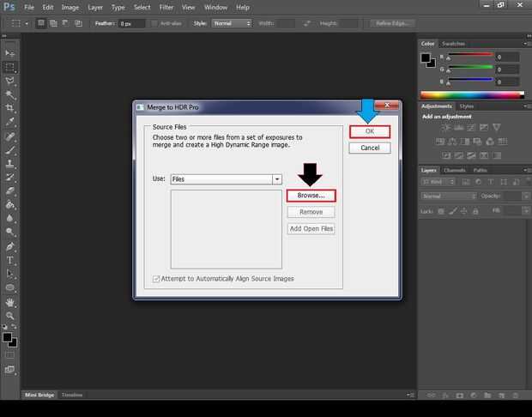
Task: Select the Blur tool
Action: [x=9, y=218]
